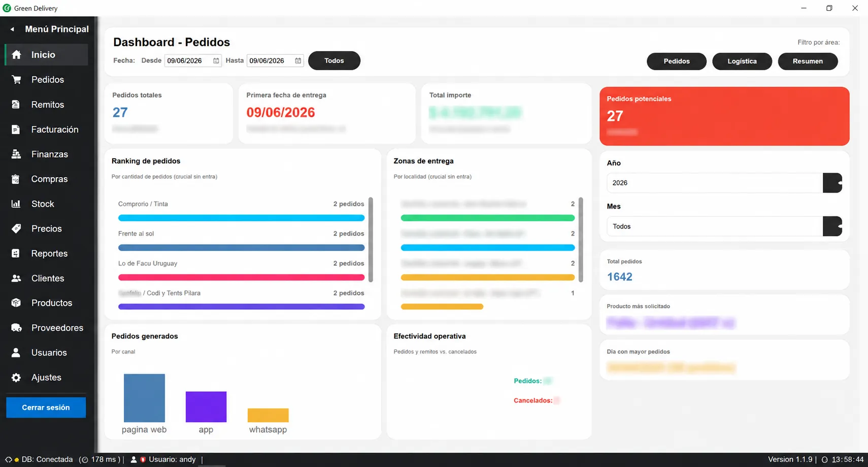This screenshot has height=467, width=868.
Task: Click the Usuarios person icon
Action: coord(16,353)
